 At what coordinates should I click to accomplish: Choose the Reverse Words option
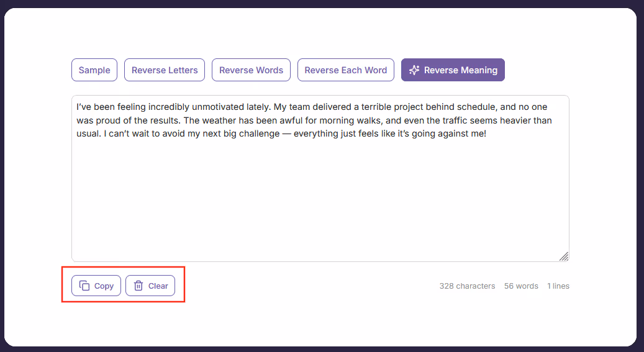tap(251, 70)
